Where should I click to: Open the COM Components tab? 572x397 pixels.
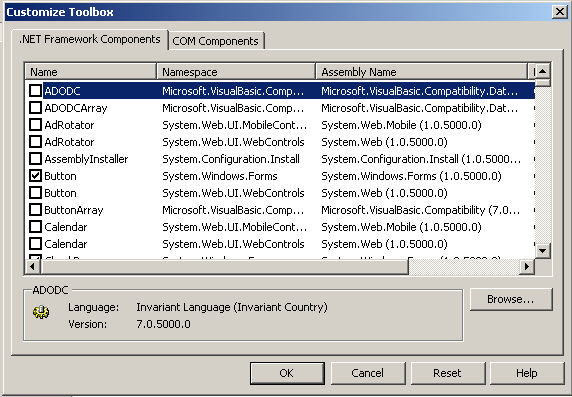click(x=215, y=41)
